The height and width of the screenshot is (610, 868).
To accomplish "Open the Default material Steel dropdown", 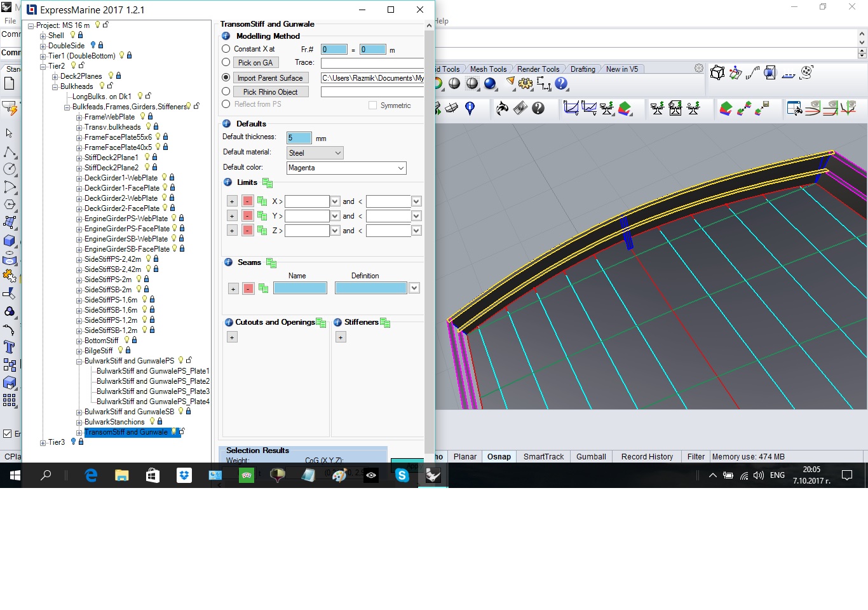I will (x=315, y=153).
